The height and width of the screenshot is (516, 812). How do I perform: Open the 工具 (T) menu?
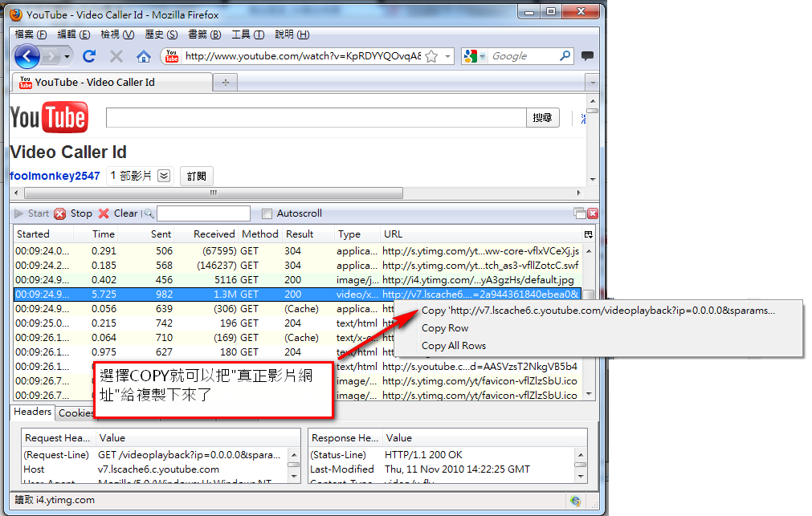[247, 35]
